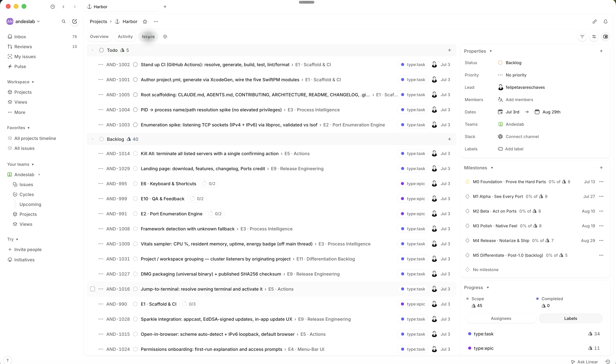Click E1 Scaffold & CI 0/3 progress
Image resolution: width=616 pixels, height=364 pixels.
[189, 304]
